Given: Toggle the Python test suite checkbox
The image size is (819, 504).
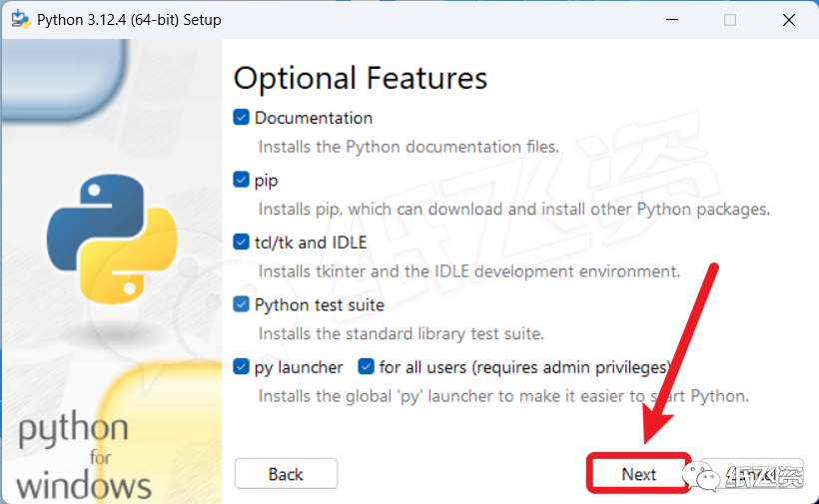Looking at the screenshot, I should click(x=241, y=304).
